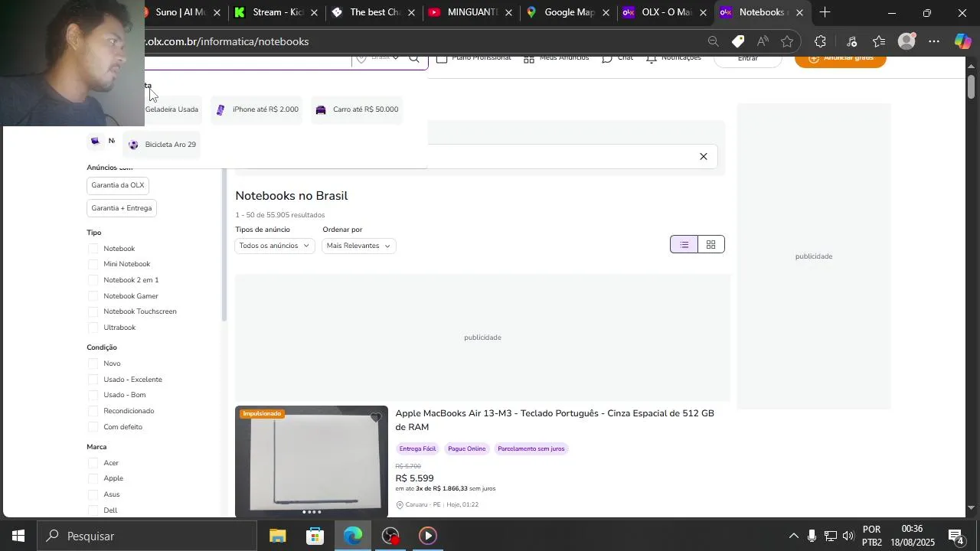Open browser Extensions puzzle icon
This screenshot has height=551, width=980.
pyautogui.click(x=821, y=41)
